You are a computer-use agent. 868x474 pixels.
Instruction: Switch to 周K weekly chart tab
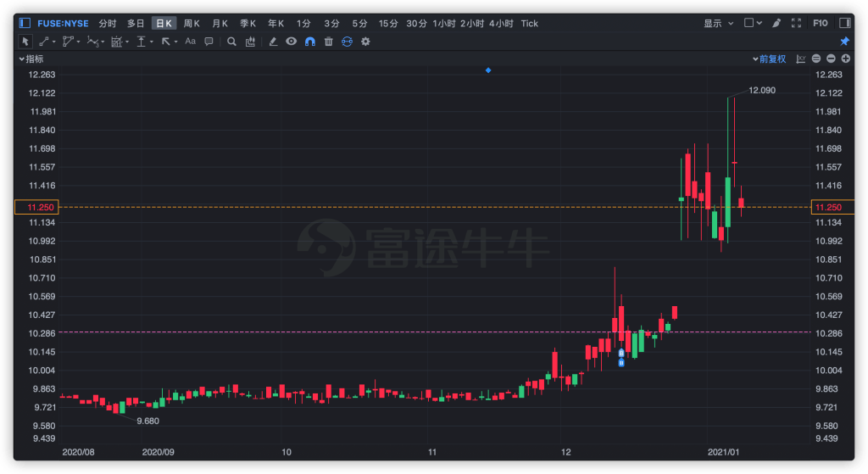192,23
